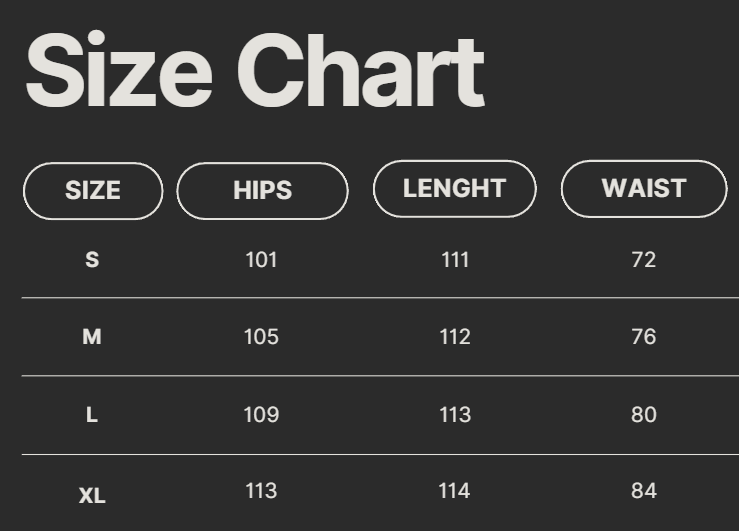
Task: Click the hips value 101
Action: click(x=261, y=260)
